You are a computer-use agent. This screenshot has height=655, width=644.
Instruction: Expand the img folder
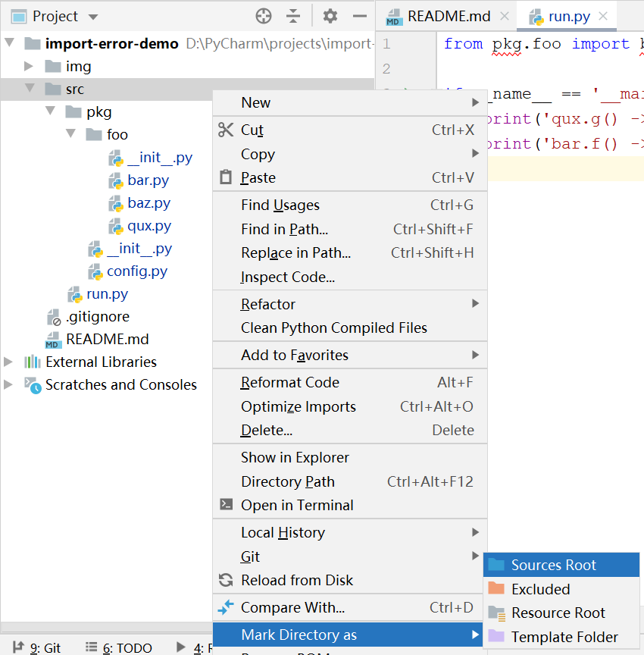coord(28,66)
